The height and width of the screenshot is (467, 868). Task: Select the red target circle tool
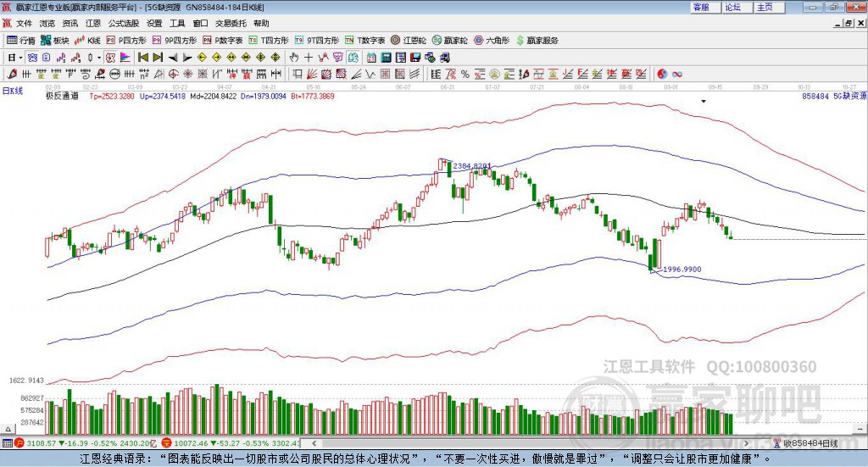173,74
